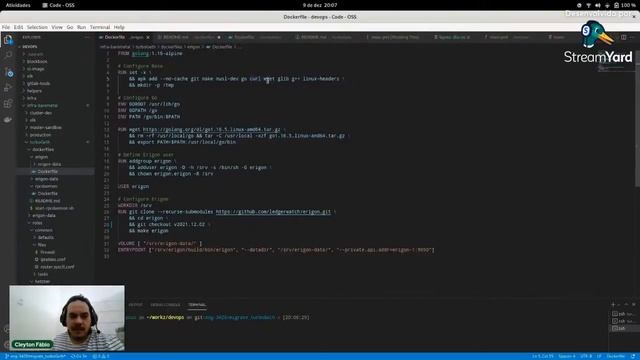The width and height of the screenshot is (640, 360).
Task: Change UTF-8 encoding in status bar
Action: [x=586, y=356]
